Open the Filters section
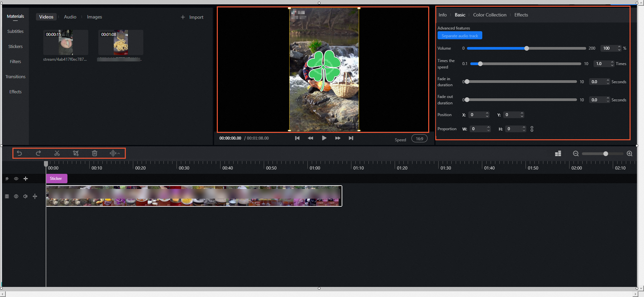The image size is (644, 297). 15,61
